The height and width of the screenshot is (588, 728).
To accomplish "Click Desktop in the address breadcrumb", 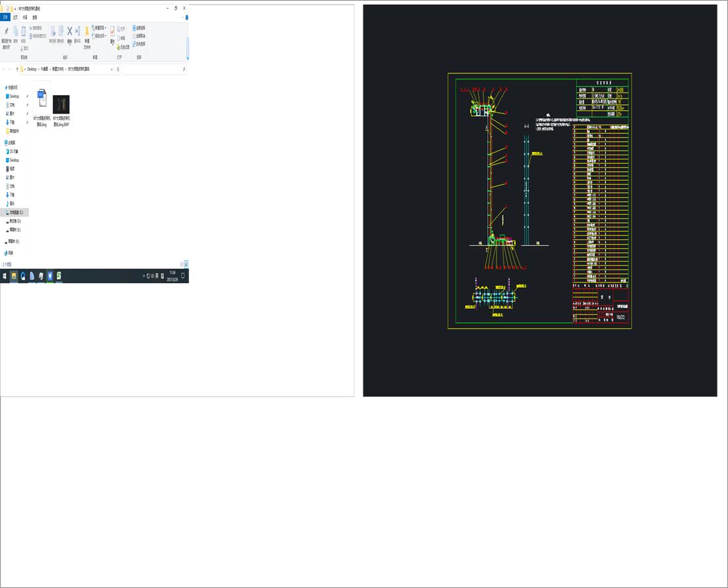I will coord(31,69).
